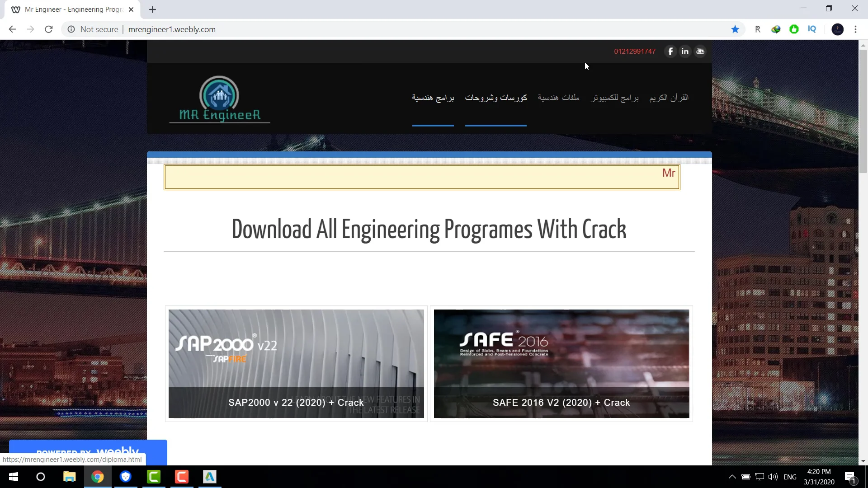Image resolution: width=868 pixels, height=488 pixels.
Task: Open ملفات هندسية menu item
Action: click(x=558, y=98)
